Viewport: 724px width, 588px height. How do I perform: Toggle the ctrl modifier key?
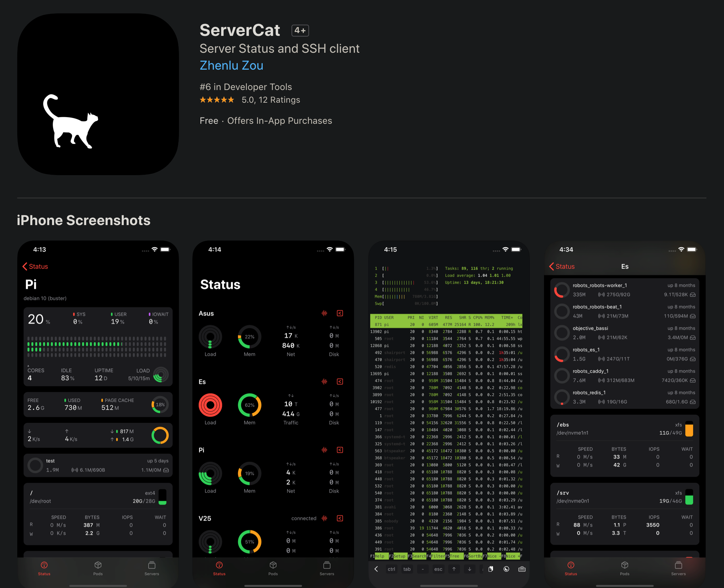point(391,569)
